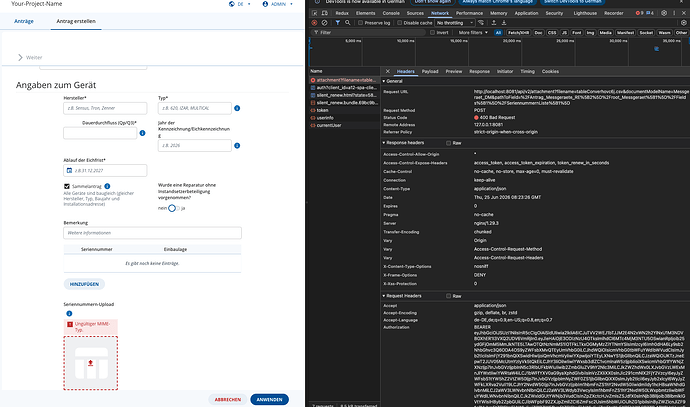Select the userinfo request row
The width and height of the screenshot is (690, 407).
[344, 118]
